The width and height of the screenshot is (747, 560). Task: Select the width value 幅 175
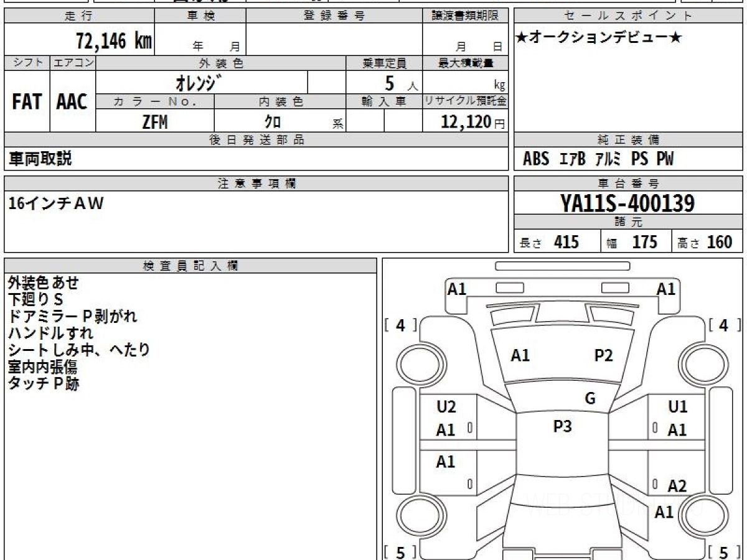point(632,242)
